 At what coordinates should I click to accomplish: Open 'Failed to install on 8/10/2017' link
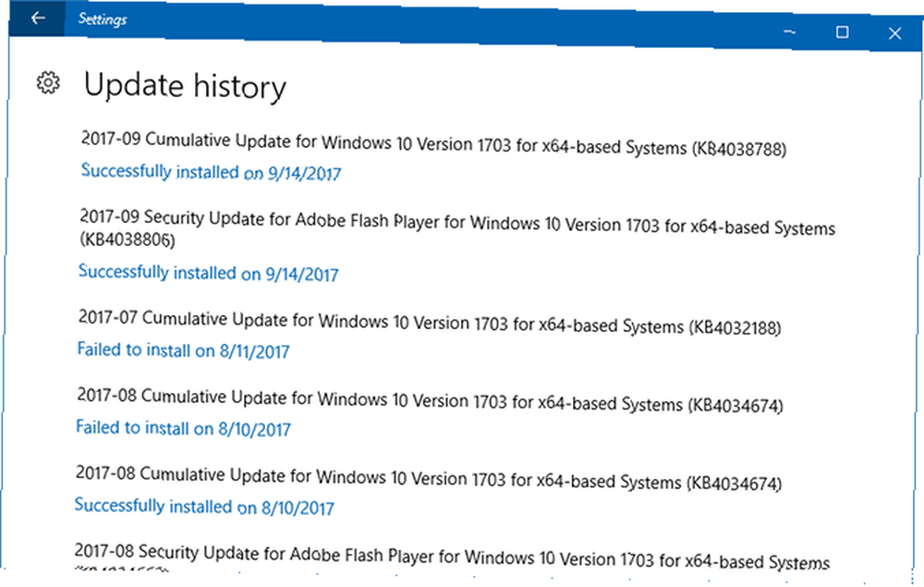tap(183, 428)
